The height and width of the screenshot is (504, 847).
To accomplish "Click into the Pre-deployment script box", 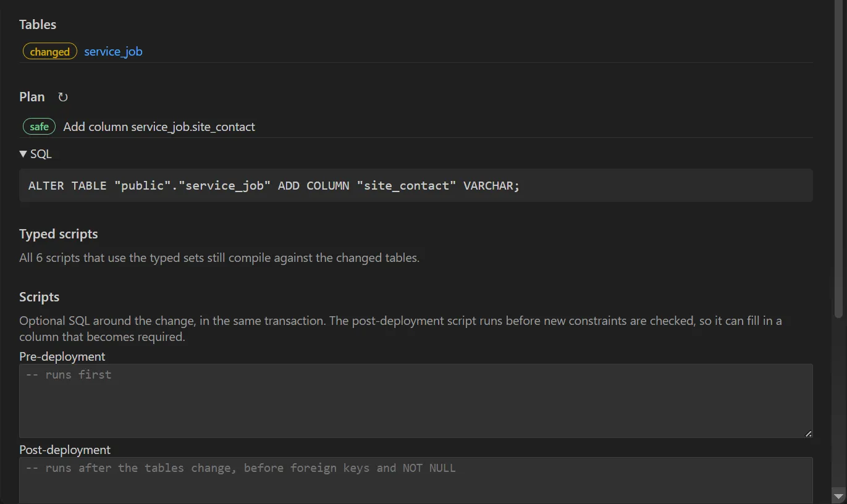I will coord(416,401).
